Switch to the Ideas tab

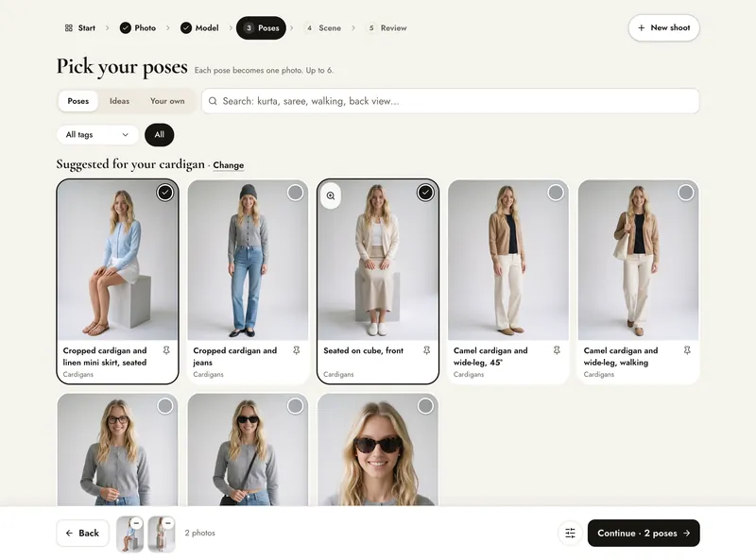tap(120, 101)
